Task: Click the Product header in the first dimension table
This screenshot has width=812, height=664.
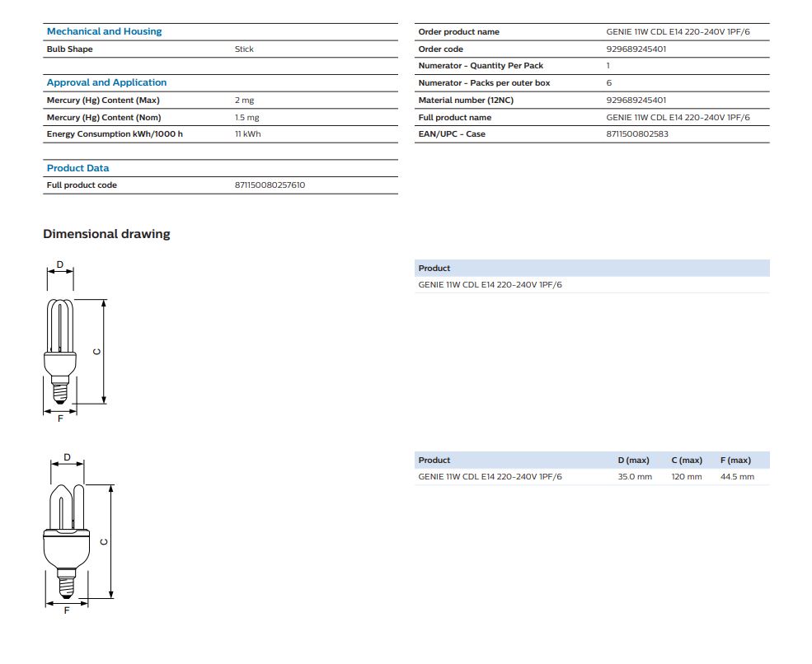Action: click(x=434, y=269)
